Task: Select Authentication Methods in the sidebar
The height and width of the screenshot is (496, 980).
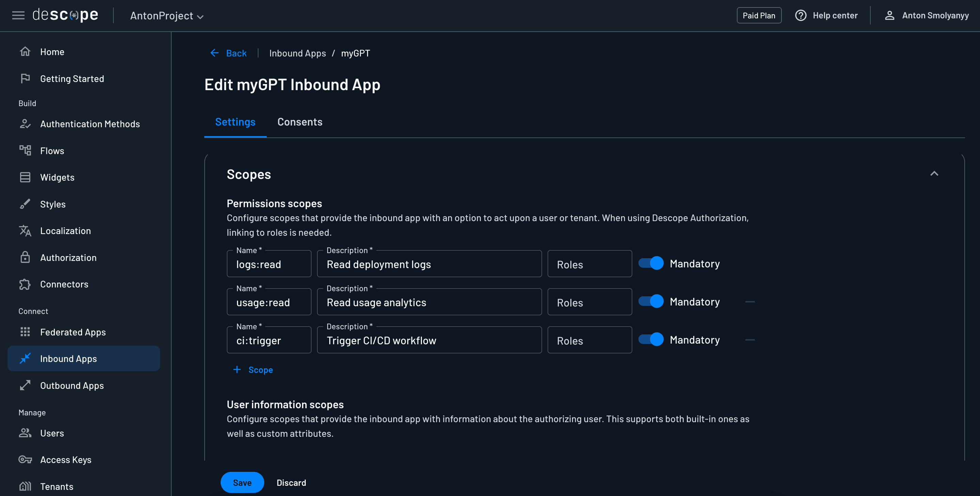Action: [x=90, y=123]
